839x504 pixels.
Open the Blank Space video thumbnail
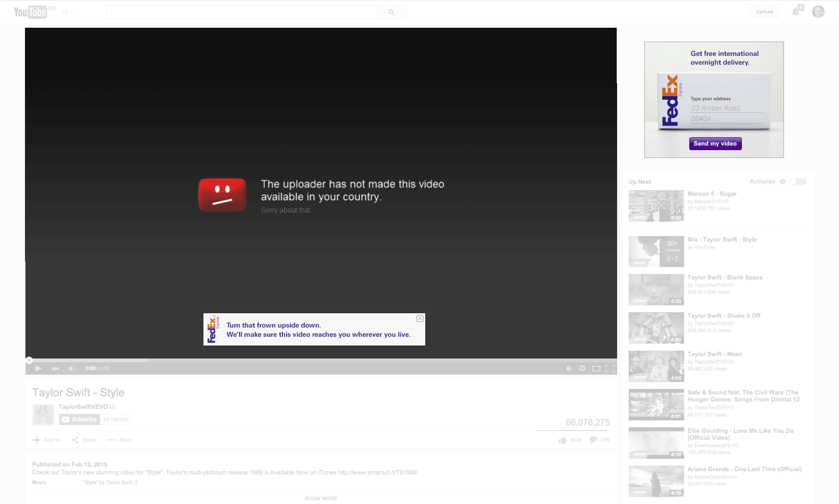point(656,290)
